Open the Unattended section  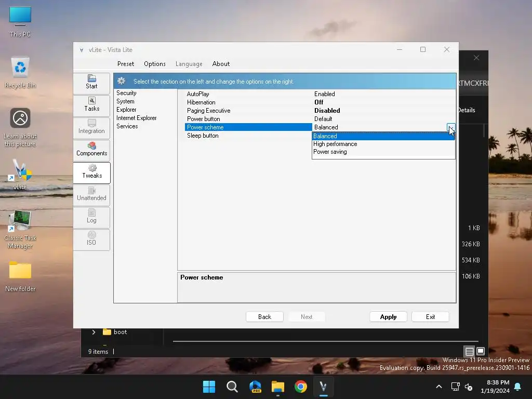[91, 194]
